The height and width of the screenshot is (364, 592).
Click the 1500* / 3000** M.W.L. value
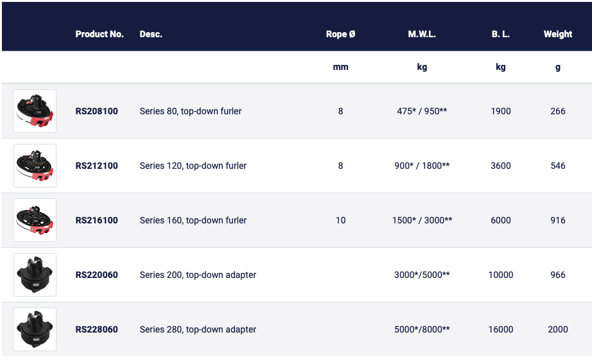pos(422,220)
